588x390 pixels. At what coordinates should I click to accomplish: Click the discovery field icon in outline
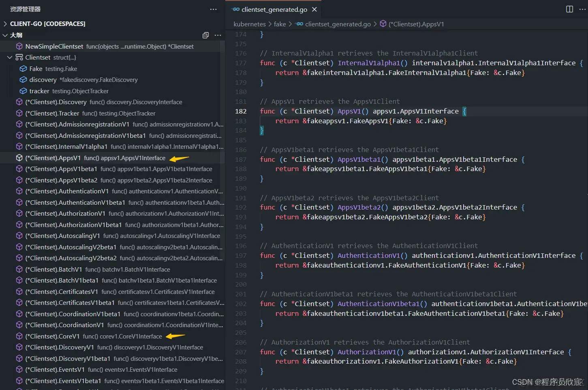[x=23, y=80]
